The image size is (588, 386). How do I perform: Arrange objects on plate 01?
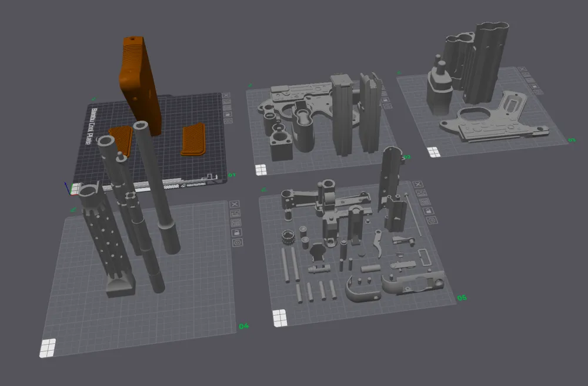click(x=227, y=108)
